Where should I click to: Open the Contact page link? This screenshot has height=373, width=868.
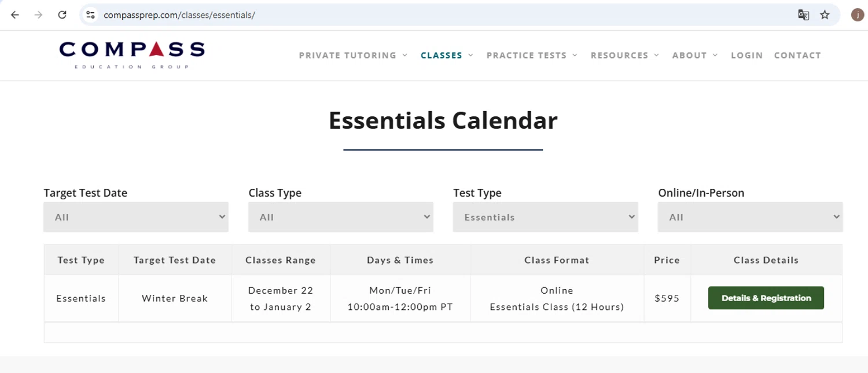pos(797,56)
